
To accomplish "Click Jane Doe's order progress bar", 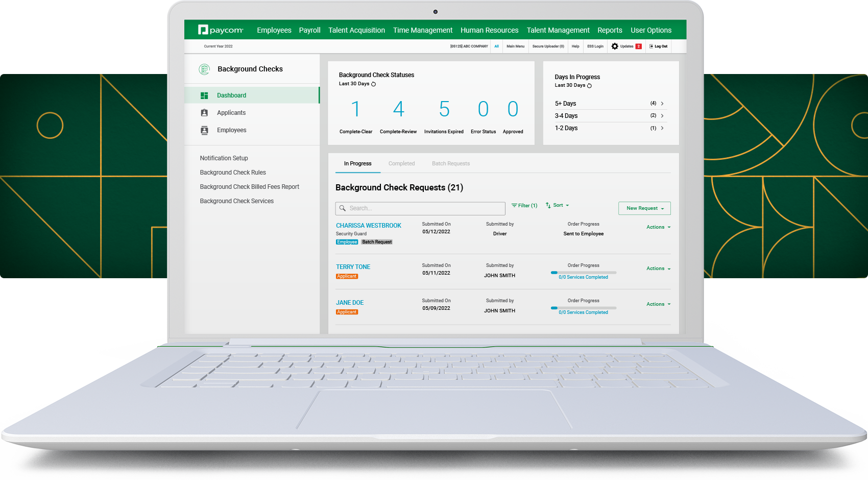I will pos(584,308).
